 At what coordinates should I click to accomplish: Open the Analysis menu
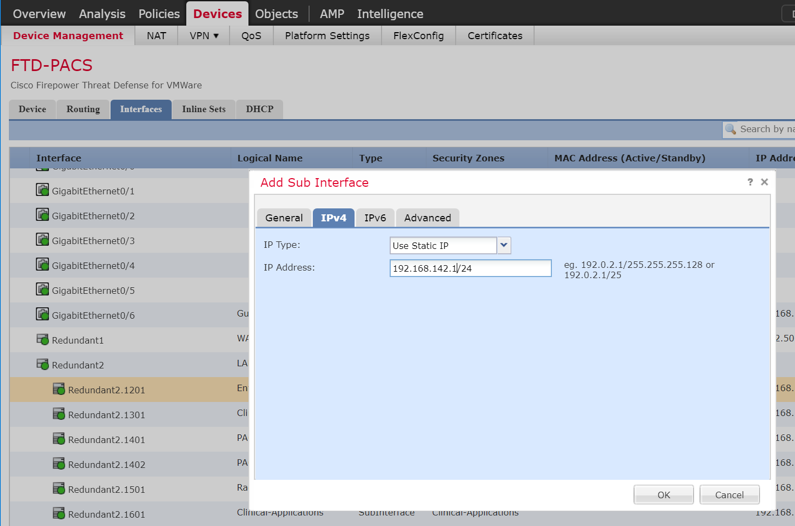click(x=102, y=14)
